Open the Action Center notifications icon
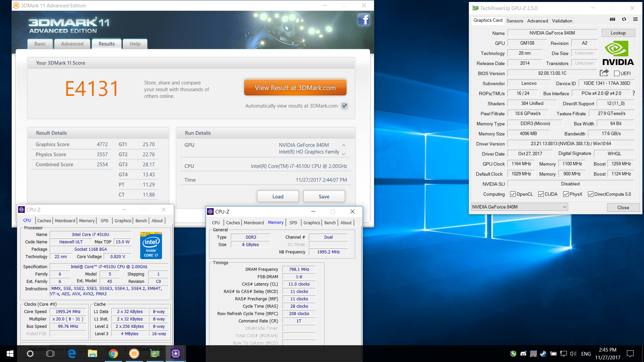Viewport: 644px width, 362px height. point(630,354)
